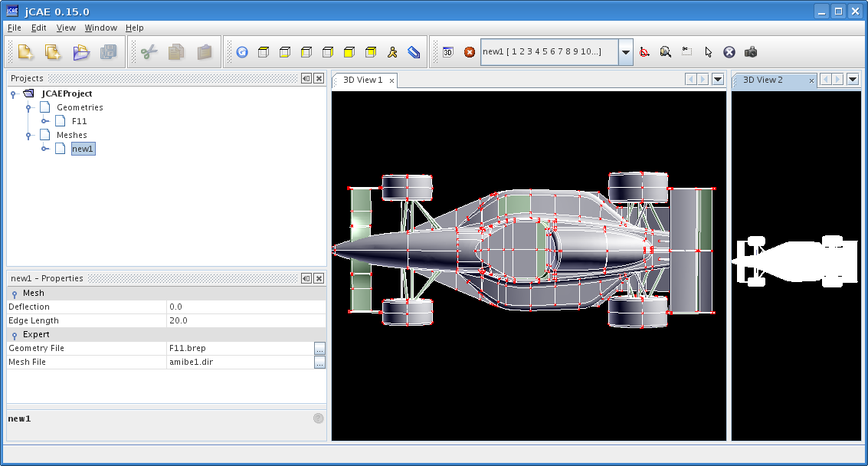
Task: Click the New Project icon in toolbar
Action: tap(25, 52)
